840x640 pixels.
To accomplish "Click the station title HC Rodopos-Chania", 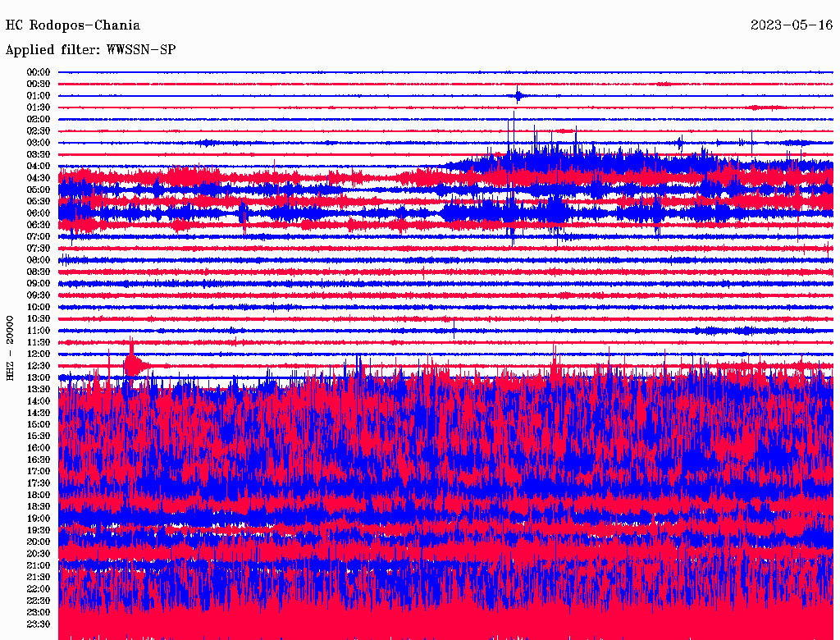I will pyautogui.click(x=73, y=26).
